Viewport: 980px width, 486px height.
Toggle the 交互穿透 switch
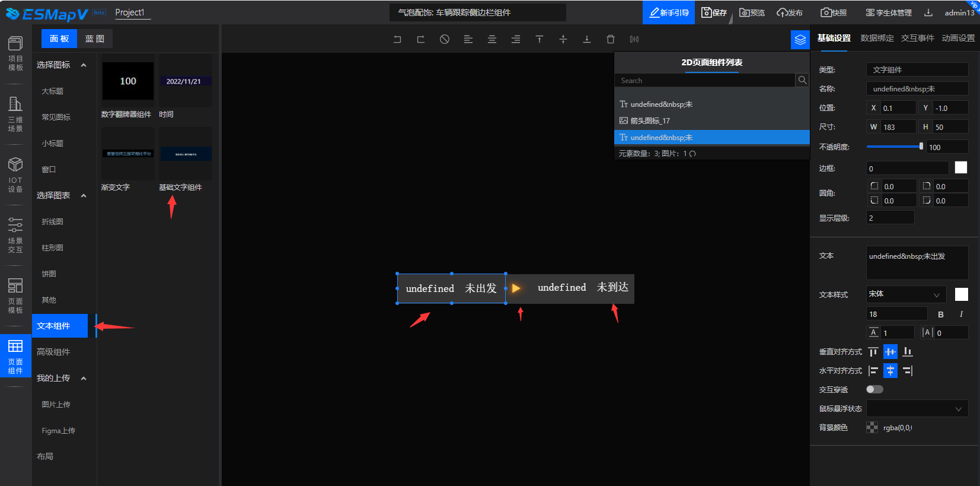[x=874, y=389]
